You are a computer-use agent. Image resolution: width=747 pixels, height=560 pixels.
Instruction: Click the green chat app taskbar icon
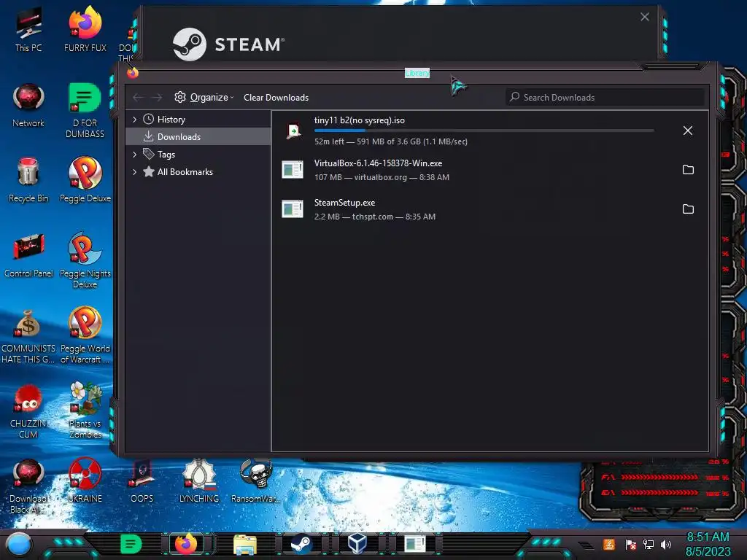[x=131, y=544]
